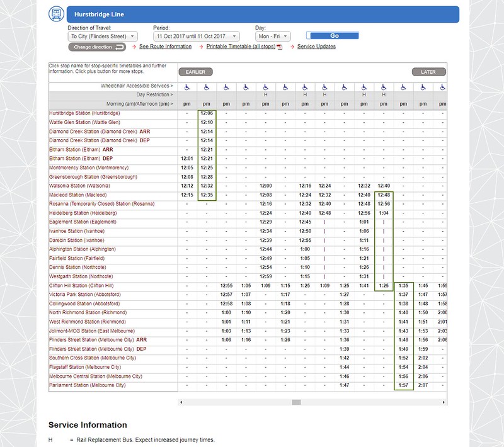Open the Service Updates link
The image size is (504, 447).
316,47
